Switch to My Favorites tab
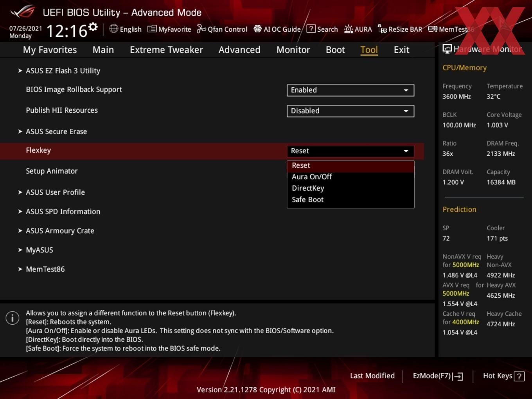The width and height of the screenshot is (532, 399). (50, 50)
